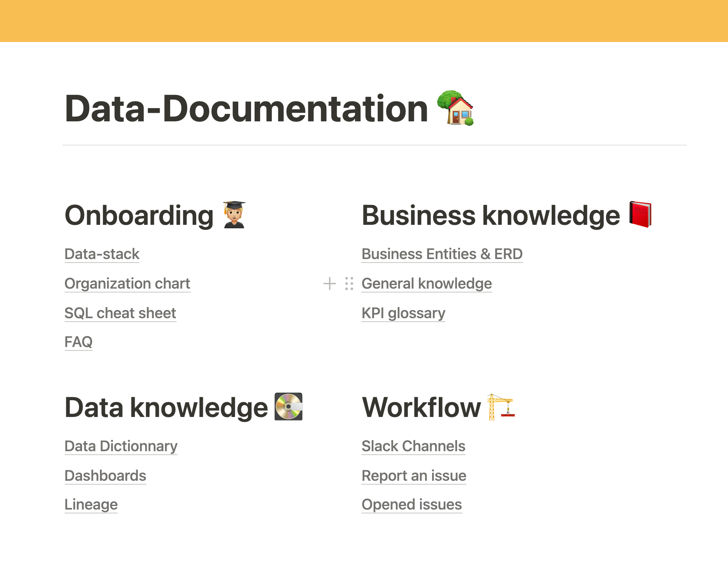Click the Report an issue link
The image size is (728, 564).
point(414,476)
